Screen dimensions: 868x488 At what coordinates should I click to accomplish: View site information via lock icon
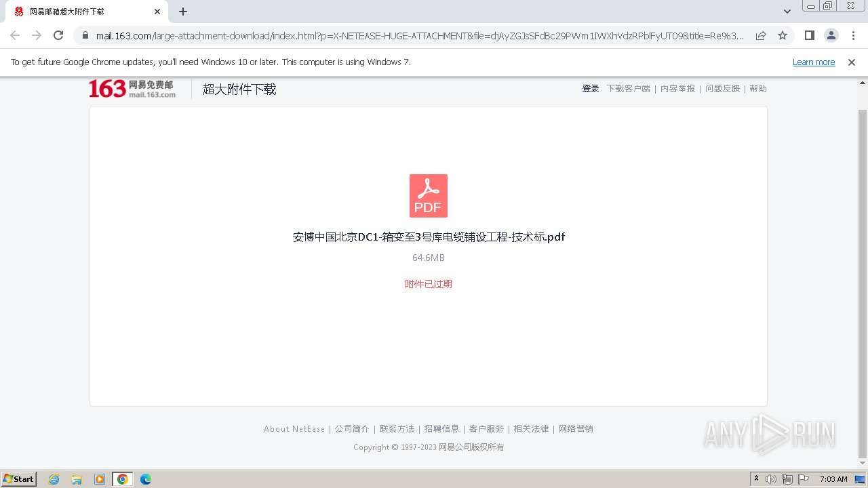point(85,36)
